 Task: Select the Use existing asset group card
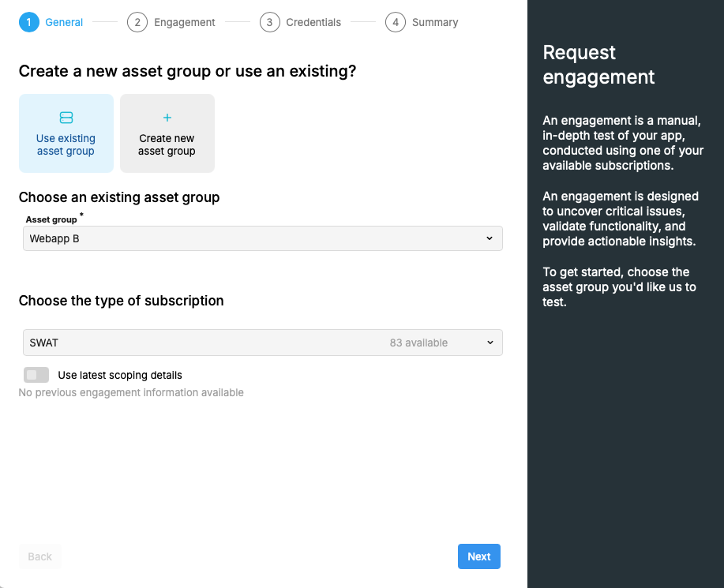click(66, 133)
